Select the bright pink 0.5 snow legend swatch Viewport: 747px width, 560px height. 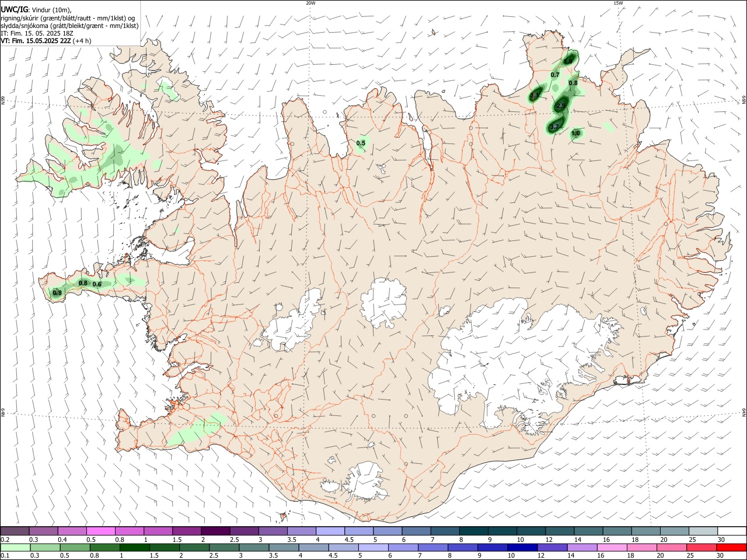pos(100,531)
